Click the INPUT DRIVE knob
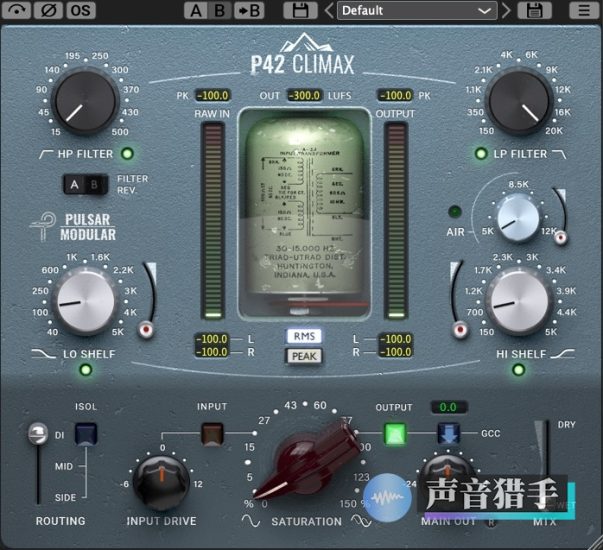 [162, 483]
